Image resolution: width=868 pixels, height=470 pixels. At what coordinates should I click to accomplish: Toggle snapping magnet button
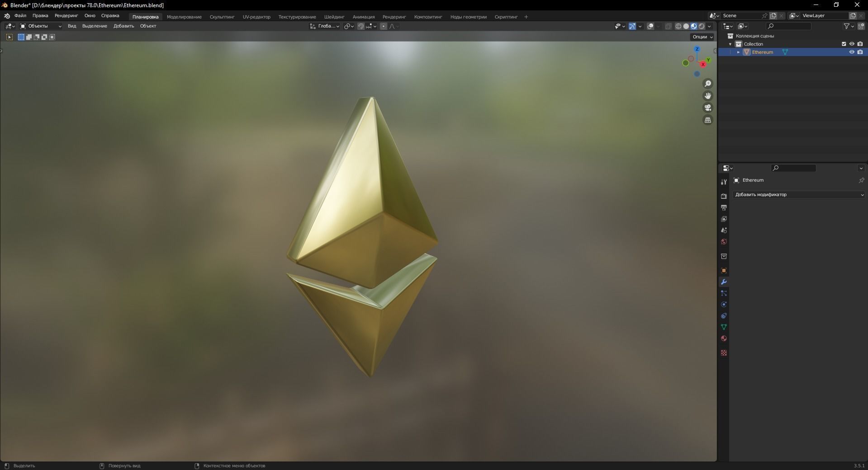point(360,26)
